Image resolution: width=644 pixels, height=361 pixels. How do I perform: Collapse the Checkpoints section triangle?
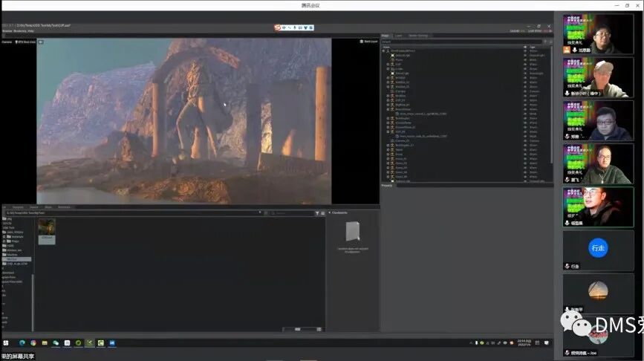(329, 212)
